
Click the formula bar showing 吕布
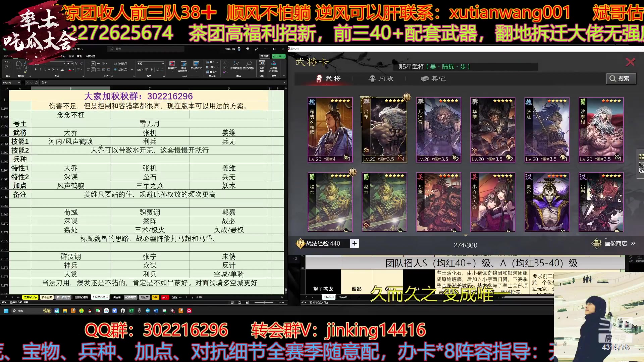[x=162, y=82]
